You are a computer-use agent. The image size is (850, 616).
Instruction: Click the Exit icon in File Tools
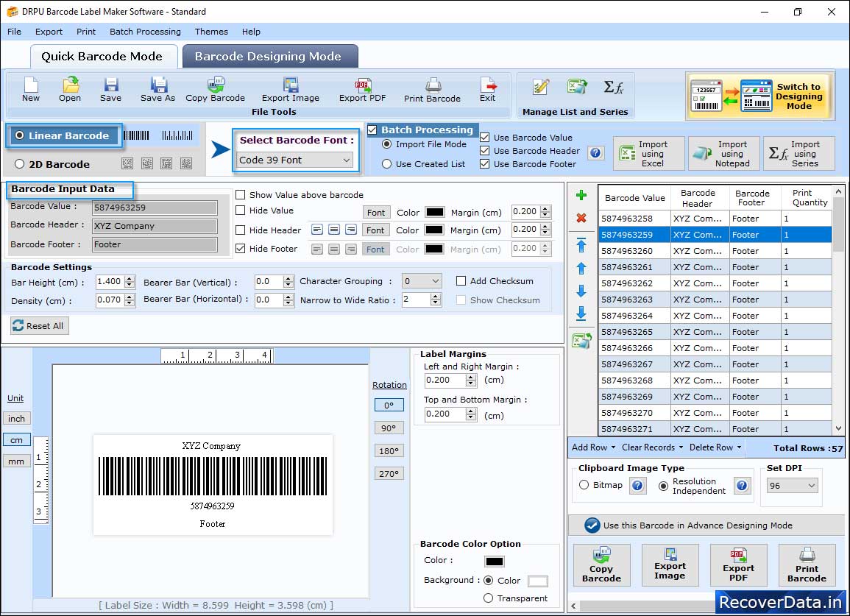coord(487,90)
